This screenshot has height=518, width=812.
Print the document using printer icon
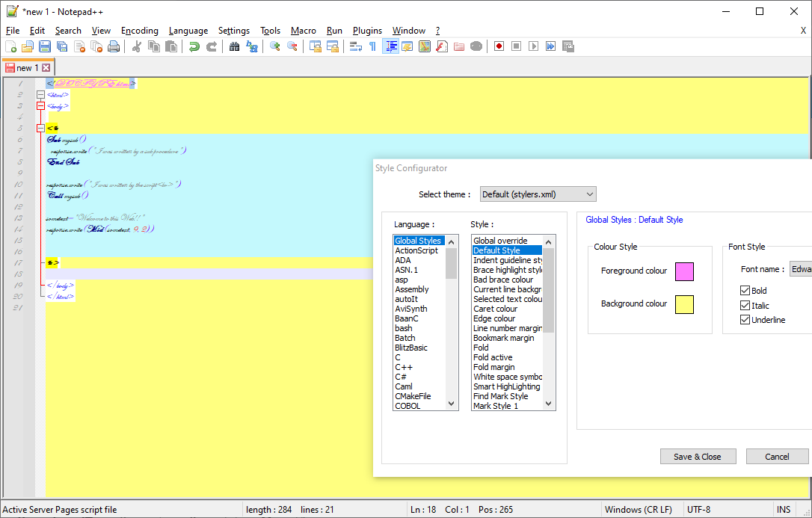(114, 46)
